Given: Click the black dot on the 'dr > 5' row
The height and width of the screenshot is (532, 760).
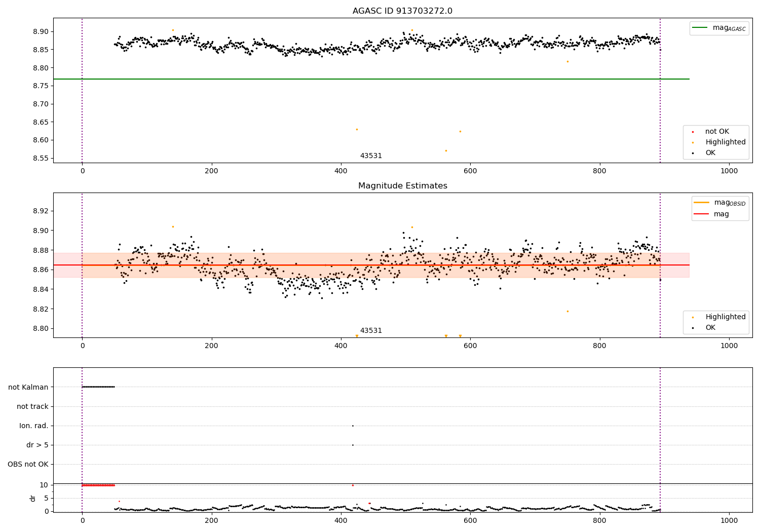Looking at the screenshot, I should [353, 445].
